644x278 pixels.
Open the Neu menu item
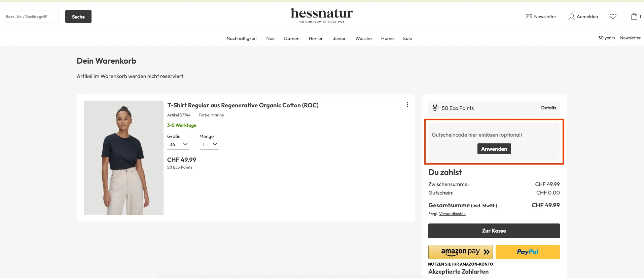(271, 38)
